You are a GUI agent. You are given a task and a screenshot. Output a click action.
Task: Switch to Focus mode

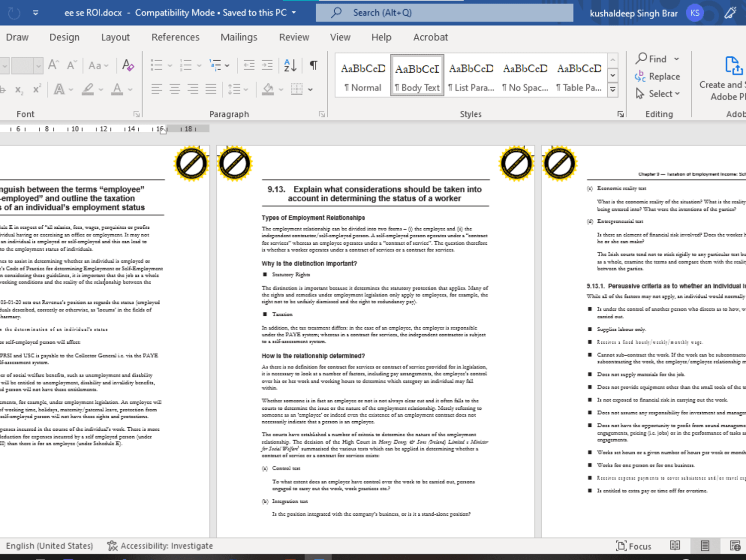click(x=634, y=546)
